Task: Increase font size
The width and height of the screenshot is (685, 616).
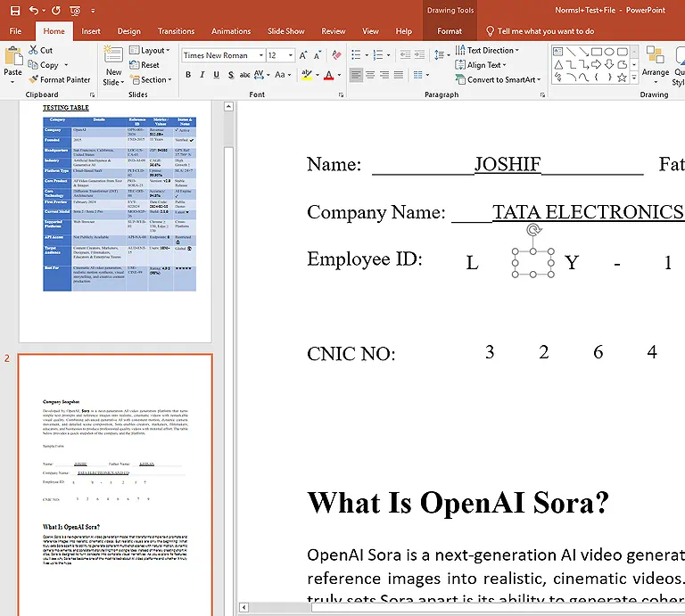Action: click(303, 55)
